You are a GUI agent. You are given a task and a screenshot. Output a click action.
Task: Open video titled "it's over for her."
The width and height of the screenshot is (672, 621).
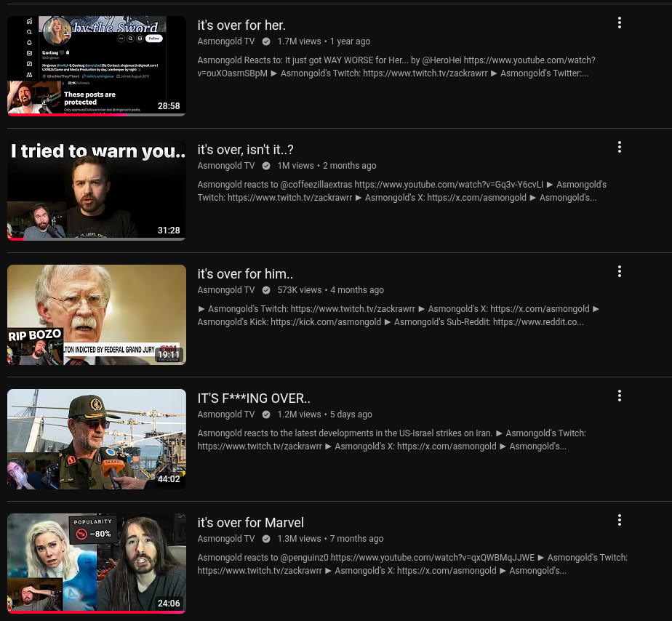coord(241,25)
